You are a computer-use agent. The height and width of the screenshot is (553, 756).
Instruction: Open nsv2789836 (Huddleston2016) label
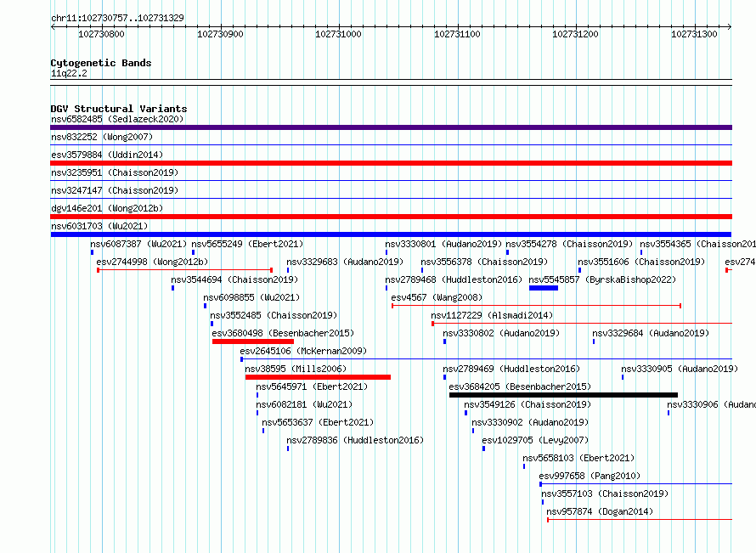click(355, 440)
